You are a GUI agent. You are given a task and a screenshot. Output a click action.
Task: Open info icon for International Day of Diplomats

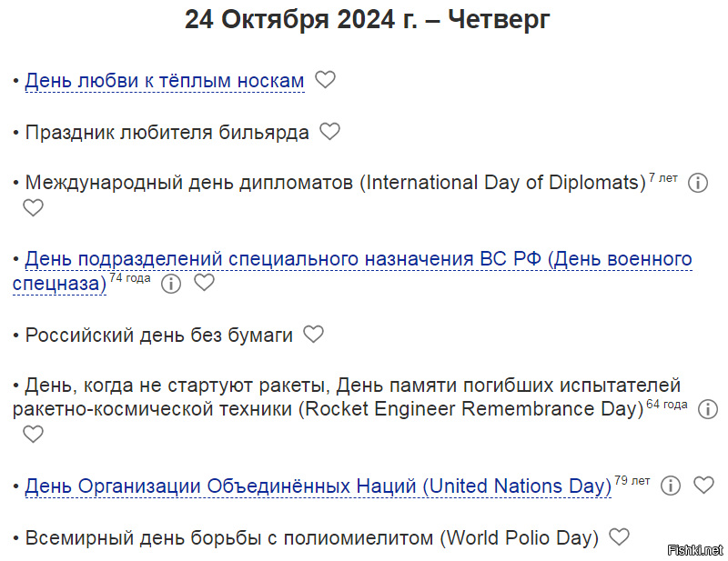(x=697, y=183)
